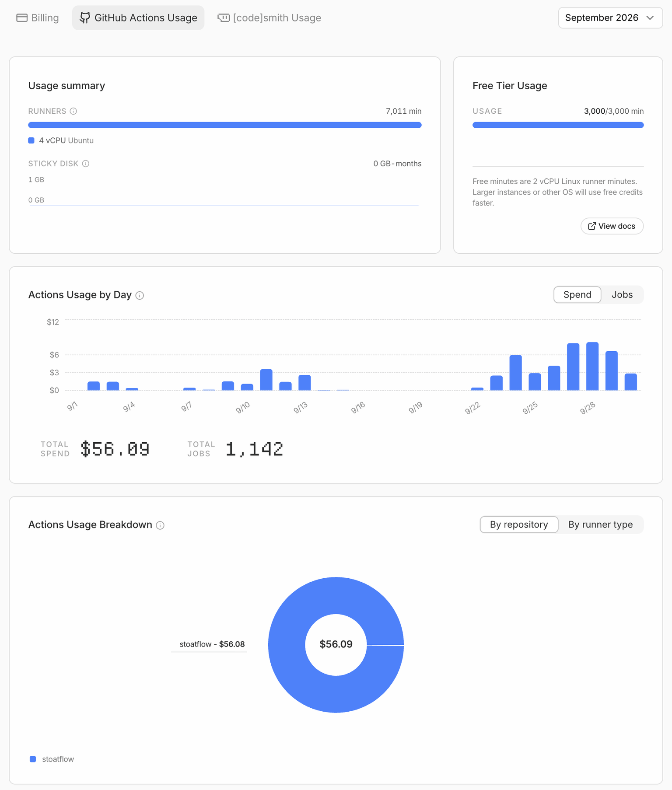This screenshot has width=672, height=790.
Task: Select the GitHub Actions Usage tab
Action: [138, 18]
